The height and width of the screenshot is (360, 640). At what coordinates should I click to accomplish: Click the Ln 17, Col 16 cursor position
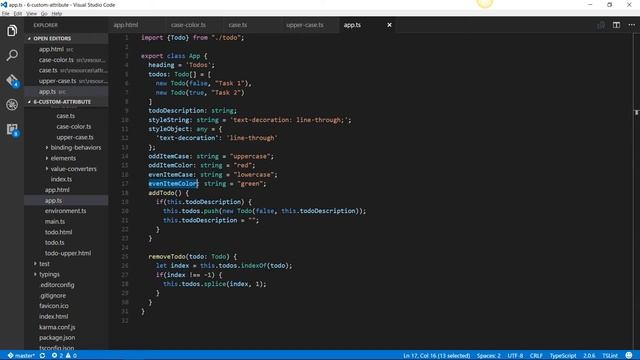pyautogui.click(x=436, y=356)
